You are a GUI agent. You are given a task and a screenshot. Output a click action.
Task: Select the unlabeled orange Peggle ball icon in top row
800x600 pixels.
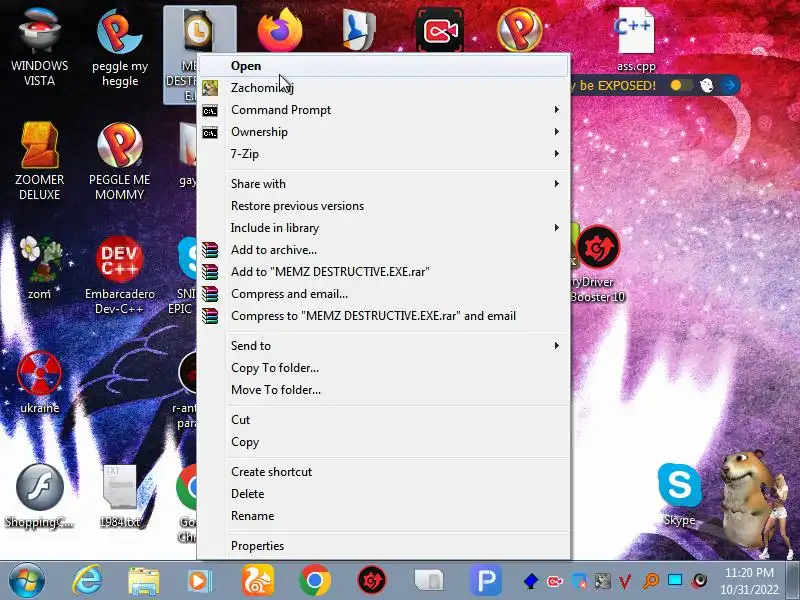(519, 30)
